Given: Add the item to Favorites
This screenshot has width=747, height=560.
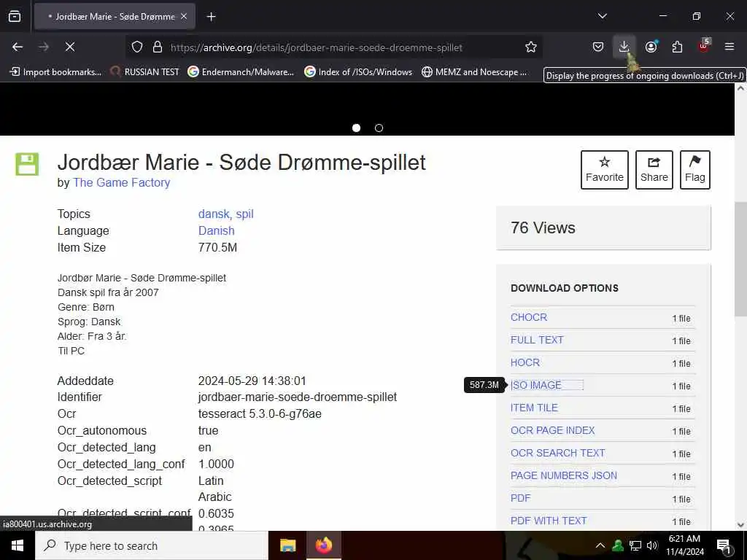Looking at the screenshot, I should click(605, 169).
